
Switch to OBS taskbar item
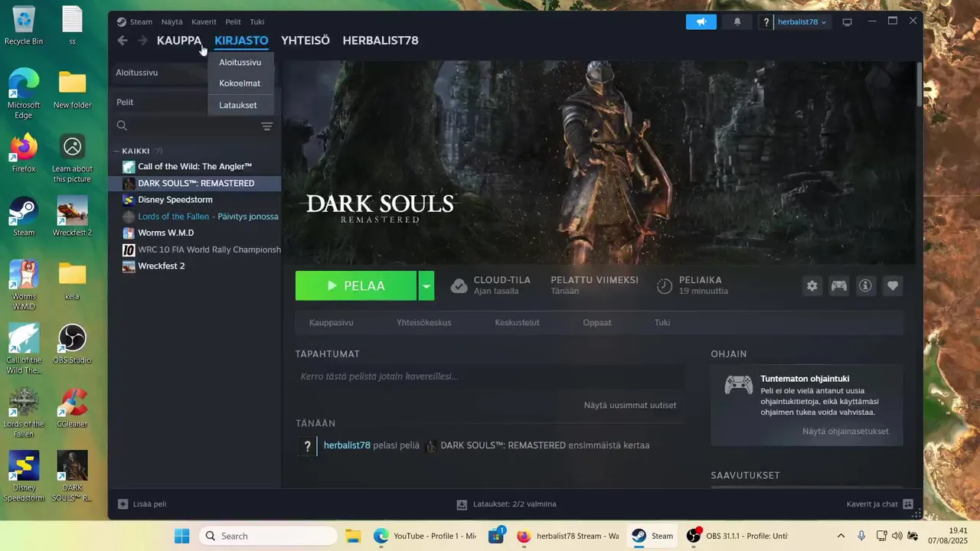click(737, 536)
